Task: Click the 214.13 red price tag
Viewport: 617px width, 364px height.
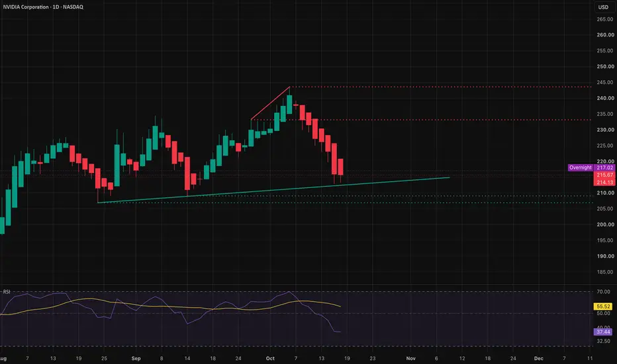Action: (x=604, y=182)
